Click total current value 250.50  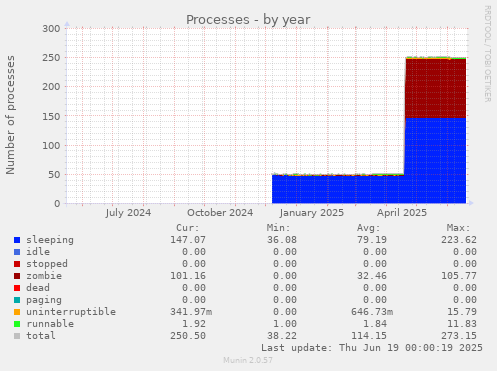point(188,336)
